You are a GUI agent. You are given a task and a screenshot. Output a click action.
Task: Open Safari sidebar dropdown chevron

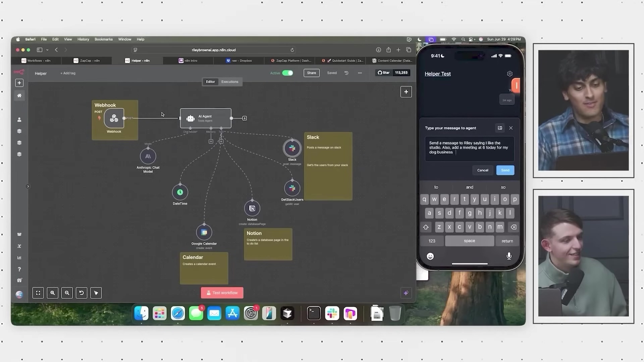point(47,50)
